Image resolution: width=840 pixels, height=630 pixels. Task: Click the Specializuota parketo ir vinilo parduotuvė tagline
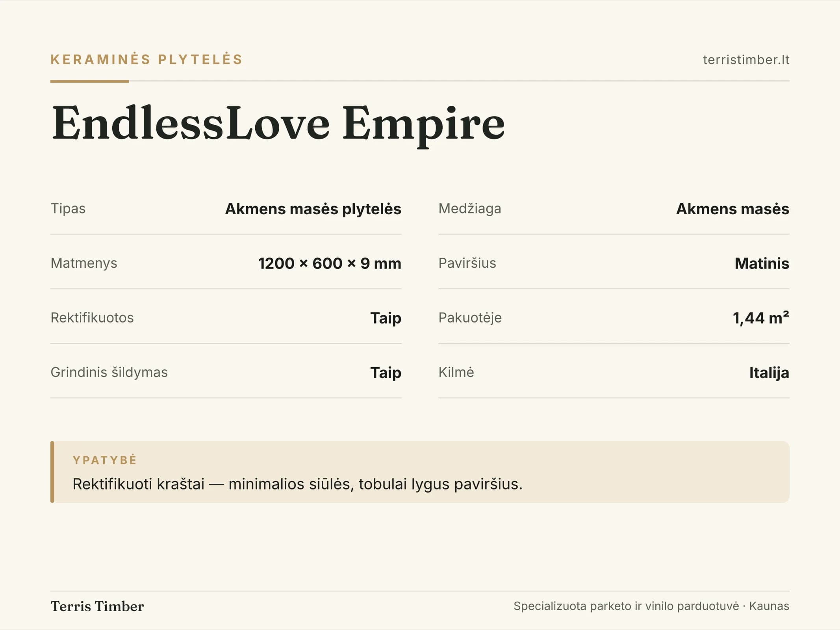click(626, 606)
